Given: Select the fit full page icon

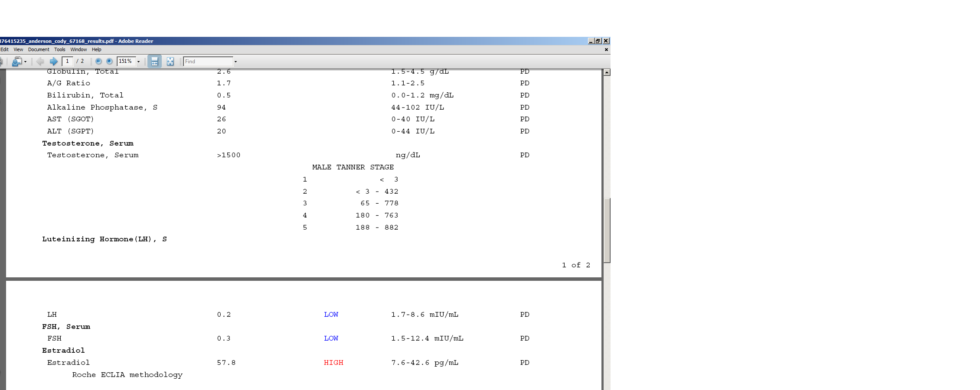Looking at the screenshot, I should pos(170,62).
